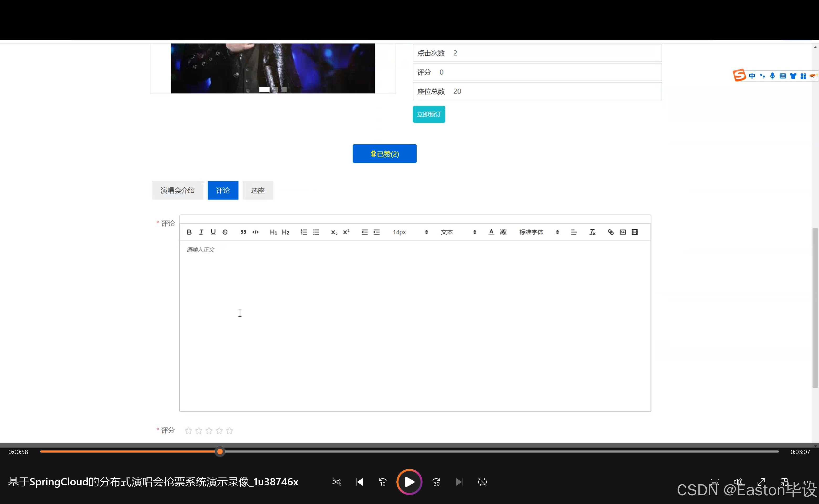Insert a code block in editor
Screen dimensions: 819x504
pyautogui.click(x=255, y=232)
